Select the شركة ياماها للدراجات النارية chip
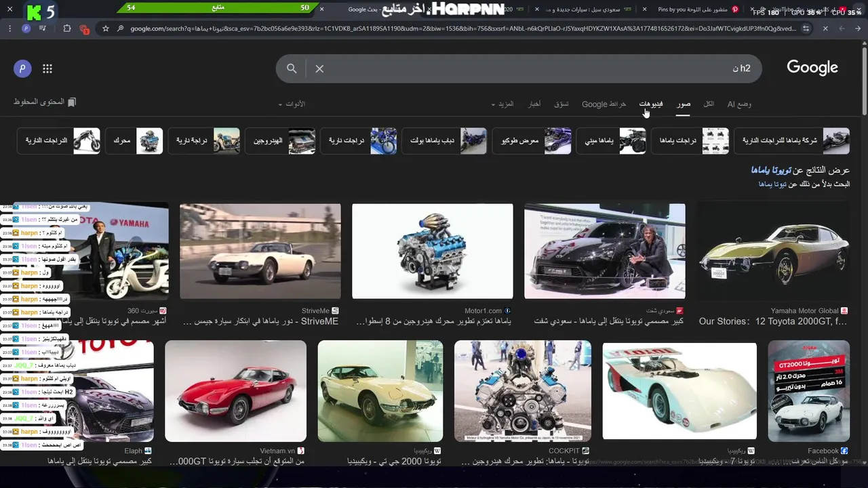Image resolution: width=868 pixels, height=488 pixels. click(x=791, y=141)
